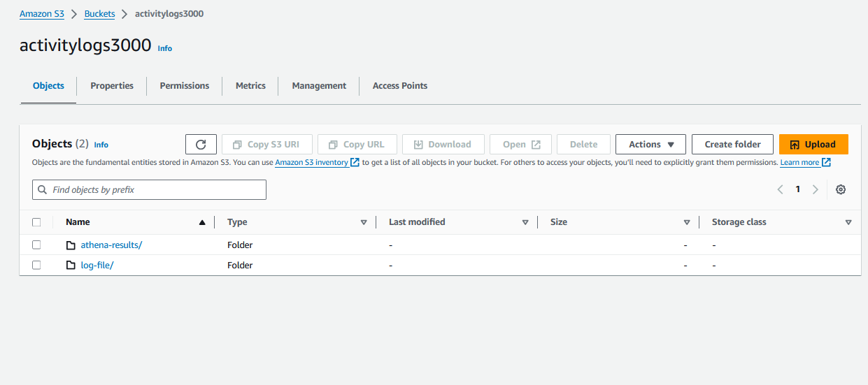This screenshot has height=385, width=868.
Task: Click the Create folder button
Action: 732,145
